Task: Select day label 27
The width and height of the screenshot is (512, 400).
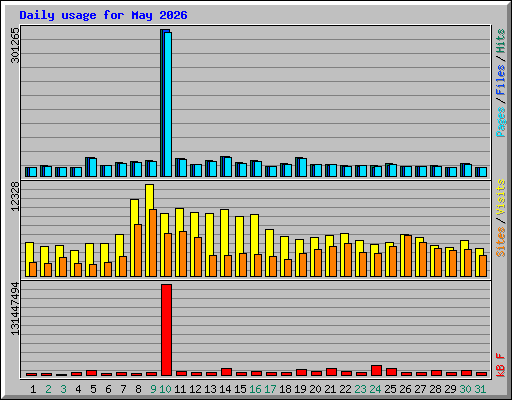Action: pos(420,389)
